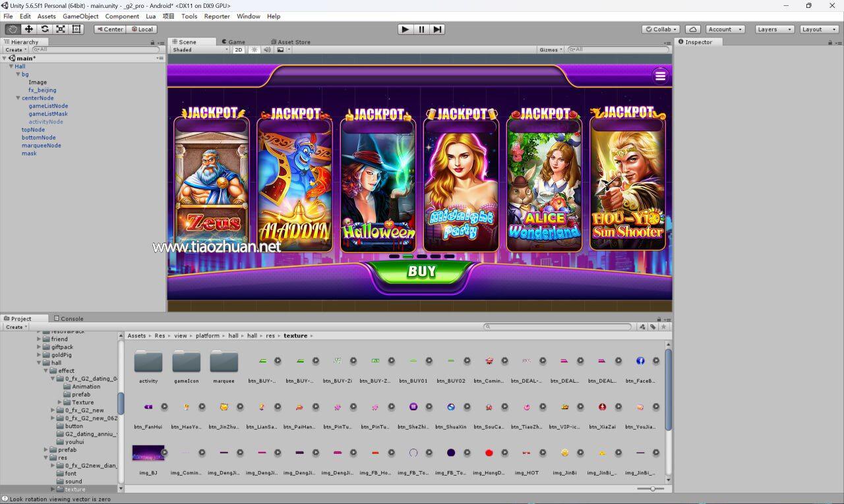The width and height of the screenshot is (844, 504).
Task: Collapse the Hall object in Hierarchy
Action: (x=11, y=67)
